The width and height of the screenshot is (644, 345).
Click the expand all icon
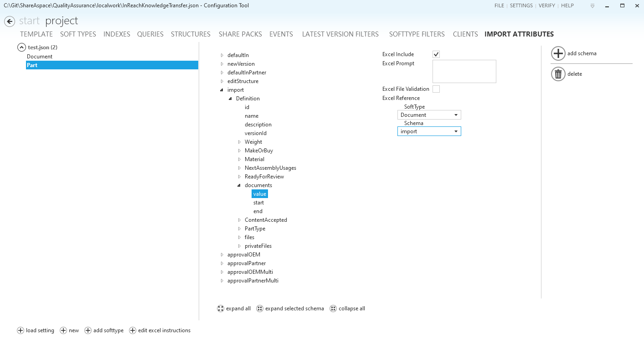(221, 308)
